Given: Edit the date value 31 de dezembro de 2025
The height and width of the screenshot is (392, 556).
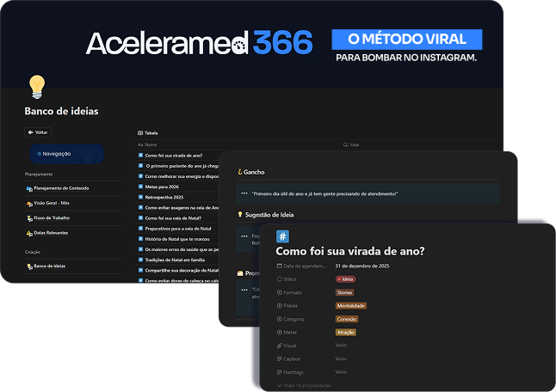Looking at the screenshot, I should (362, 266).
